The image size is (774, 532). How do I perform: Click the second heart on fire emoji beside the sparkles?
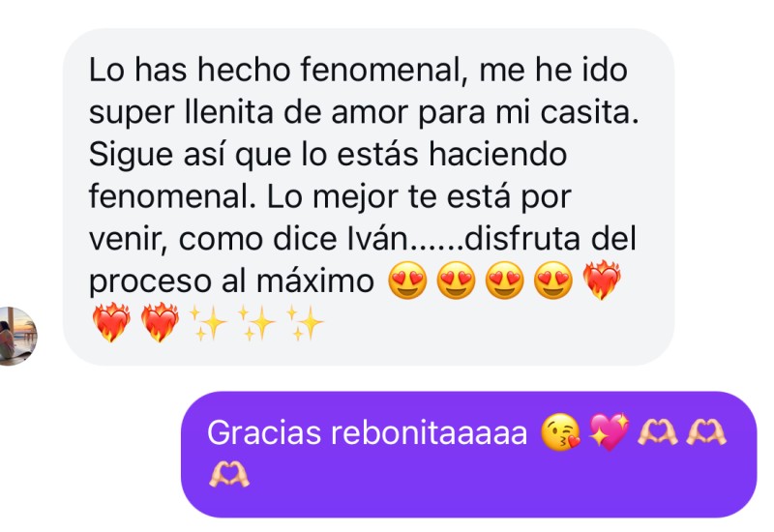pos(160,323)
